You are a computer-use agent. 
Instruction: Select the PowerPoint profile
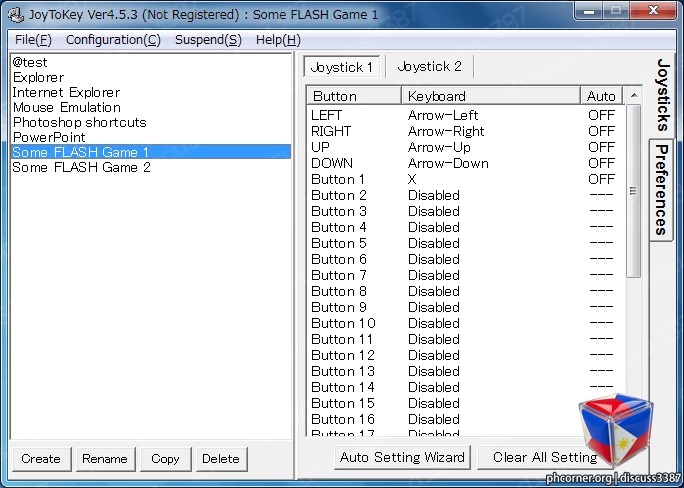[150, 137]
